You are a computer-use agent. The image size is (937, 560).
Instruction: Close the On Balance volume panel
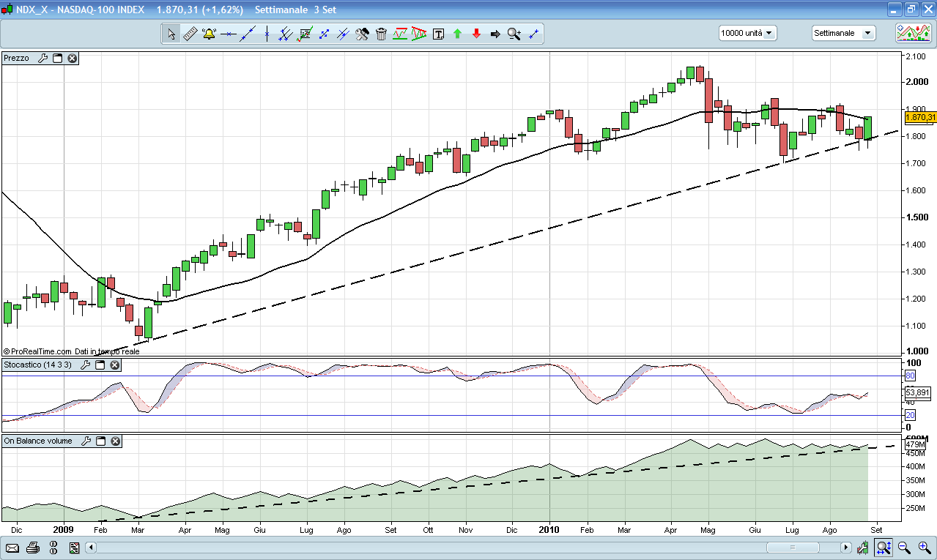click(x=116, y=441)
